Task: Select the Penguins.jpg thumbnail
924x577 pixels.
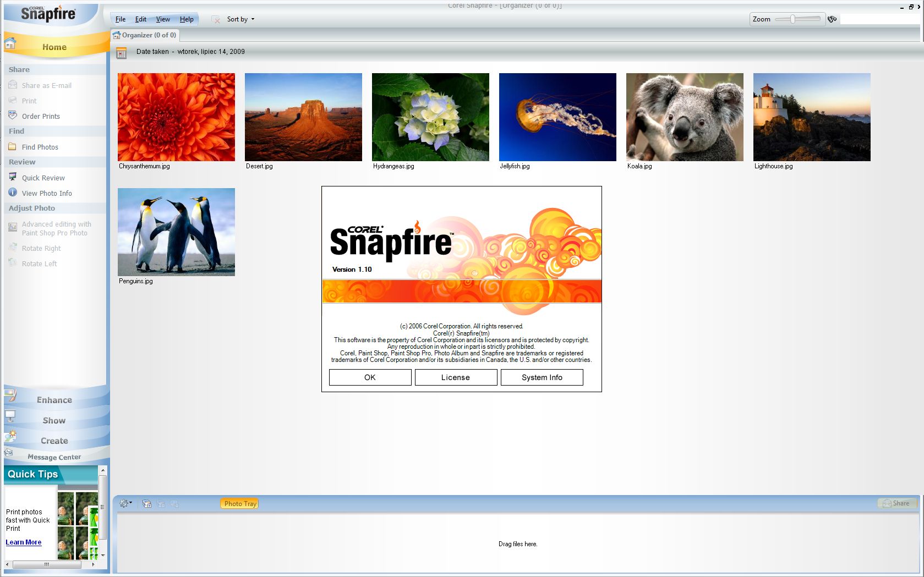Action: [x=176, y=232]
